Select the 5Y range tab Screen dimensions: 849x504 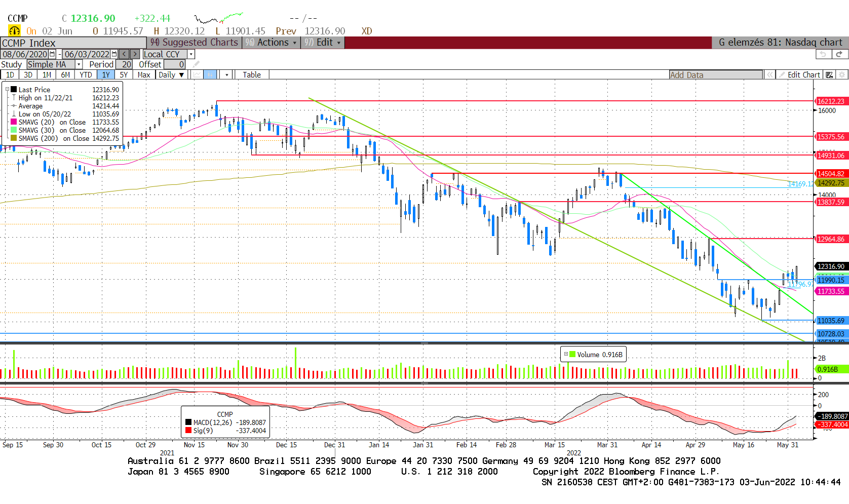coord(124,75)
